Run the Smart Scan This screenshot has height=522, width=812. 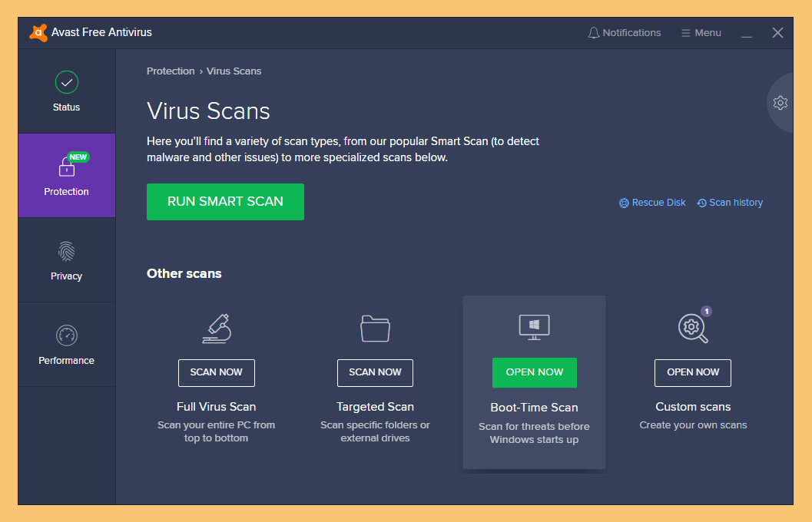coord(225,202)
